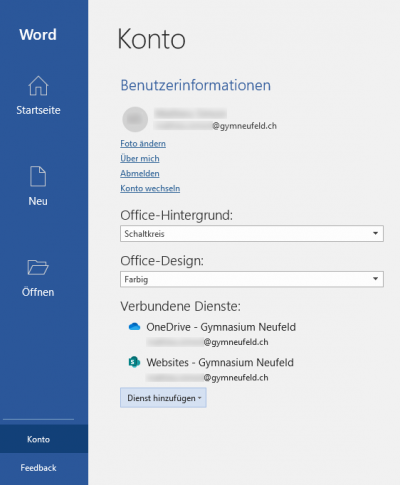Click the Schaltkreis background combo box
Image resolution: width=400 pixels, height=485 pixels.
click(252, 233)
